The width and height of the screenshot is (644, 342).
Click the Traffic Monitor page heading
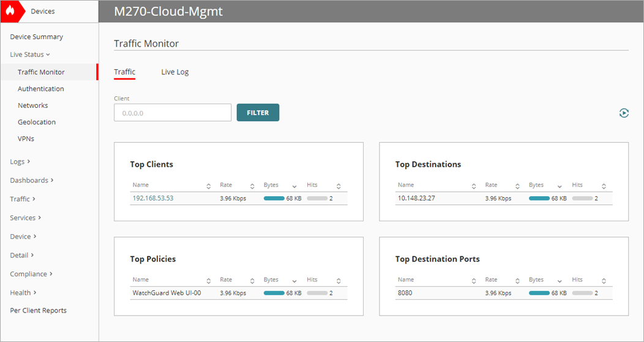coord(146,44)
